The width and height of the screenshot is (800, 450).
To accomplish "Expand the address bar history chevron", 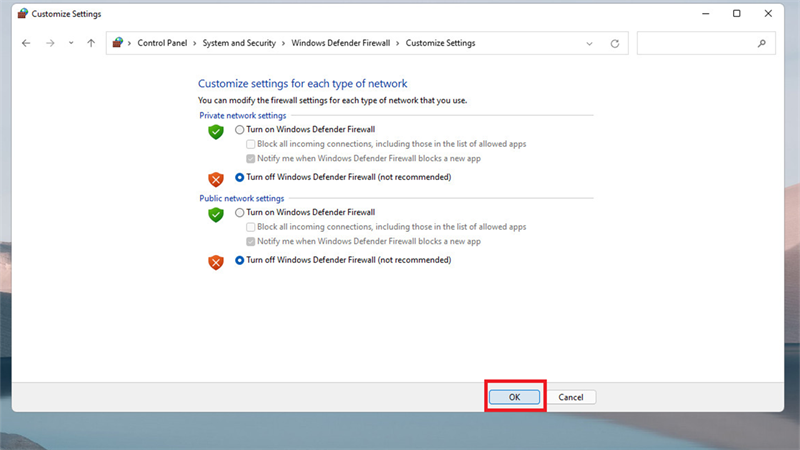I will point(589,43).
